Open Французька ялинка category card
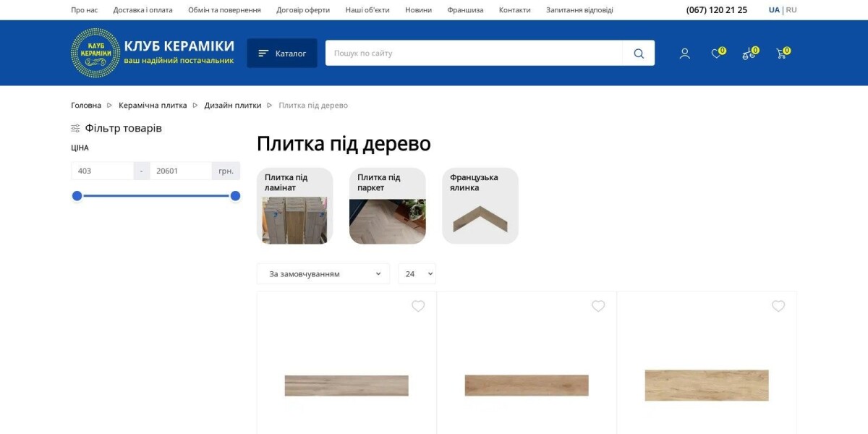The image size is (868, 434). (480, 206)
